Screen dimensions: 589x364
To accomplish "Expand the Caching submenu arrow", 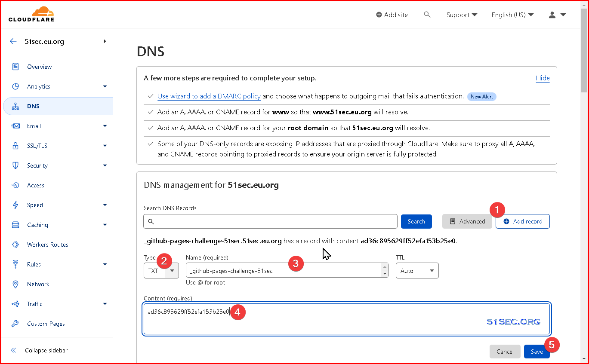I will [x=105, y=225].
